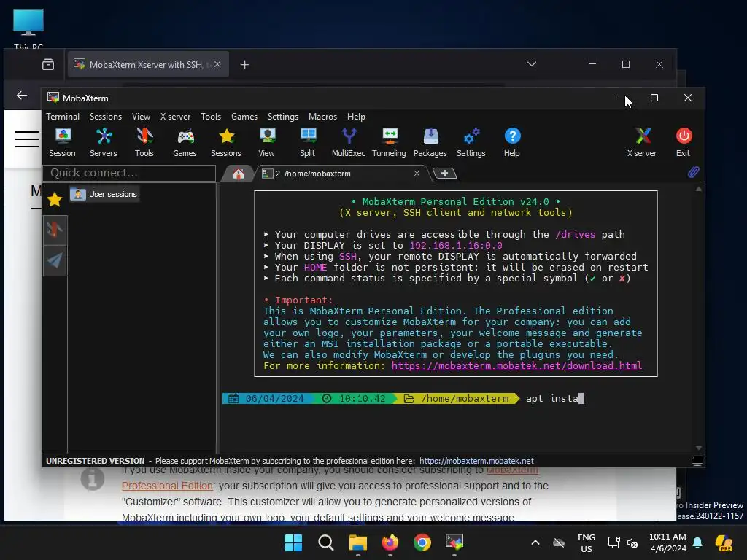This screenshot has width=747, height=560.
Task: Open the X server menu
Action: tap(175, 117)
